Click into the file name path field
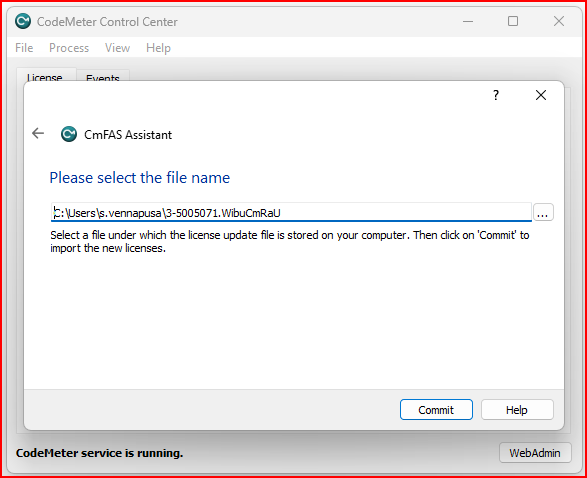The width and height of the screenshot is (587, 478). pos(291,212)
